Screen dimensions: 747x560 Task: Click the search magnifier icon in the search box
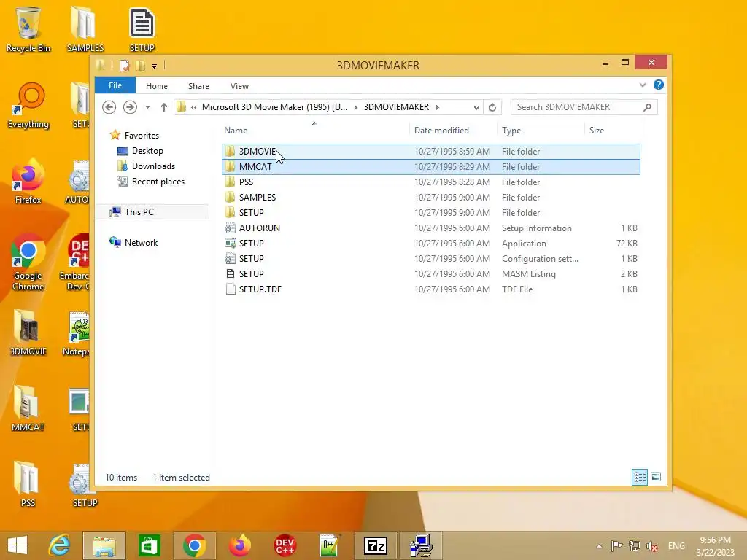(x=647, y=107)
